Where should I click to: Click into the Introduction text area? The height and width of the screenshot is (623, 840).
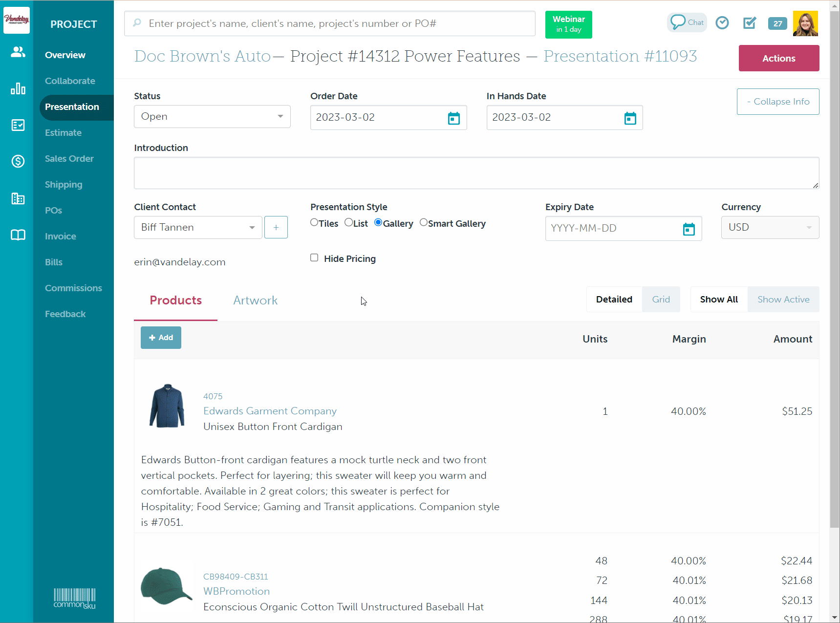pyautogui.click(x=476, y=173)
